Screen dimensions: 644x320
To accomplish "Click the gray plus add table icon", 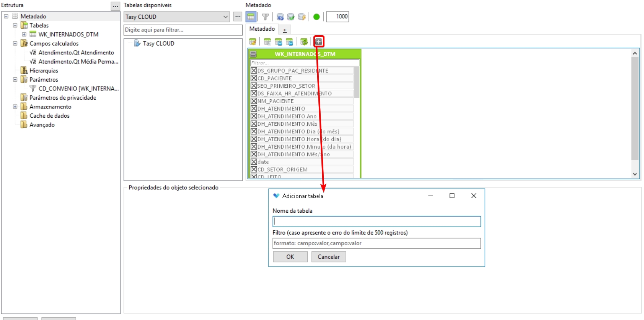I will (319, 42).
